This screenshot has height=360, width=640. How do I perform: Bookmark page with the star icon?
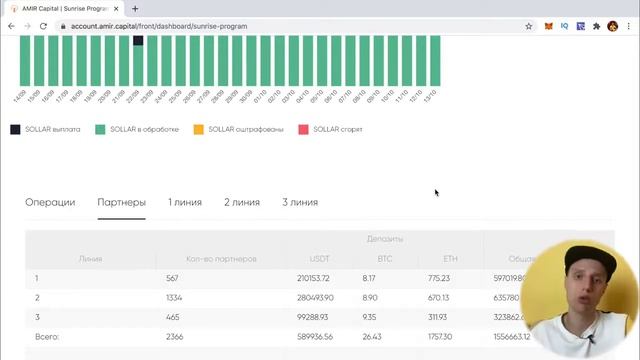click(529, 26)
